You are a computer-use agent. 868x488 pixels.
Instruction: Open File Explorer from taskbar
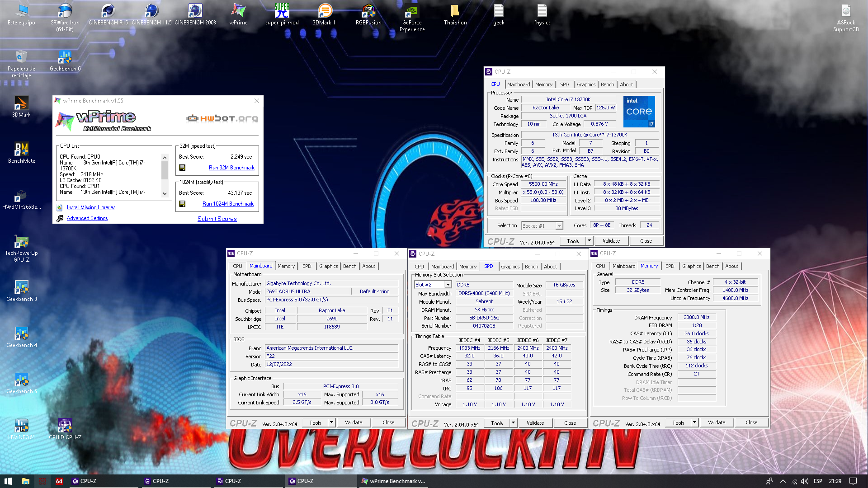click(26, 481)
